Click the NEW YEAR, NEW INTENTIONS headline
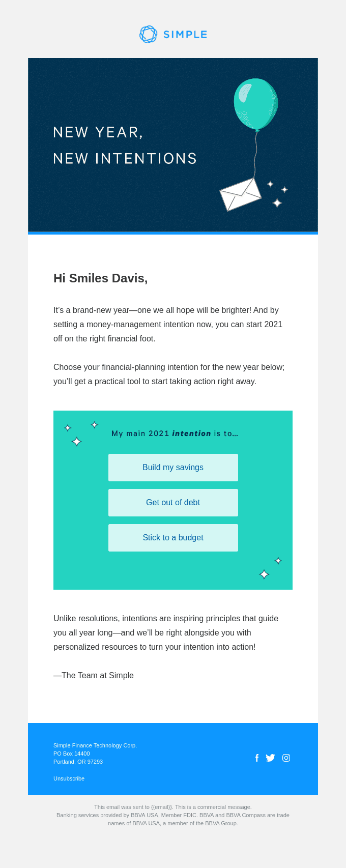This screenshot has width=346, height=868. tap(125, 146)
